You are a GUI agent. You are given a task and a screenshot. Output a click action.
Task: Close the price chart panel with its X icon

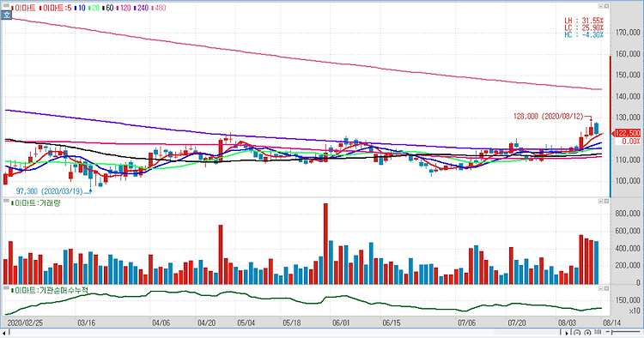pyautogui.click(x=606, y=6)
